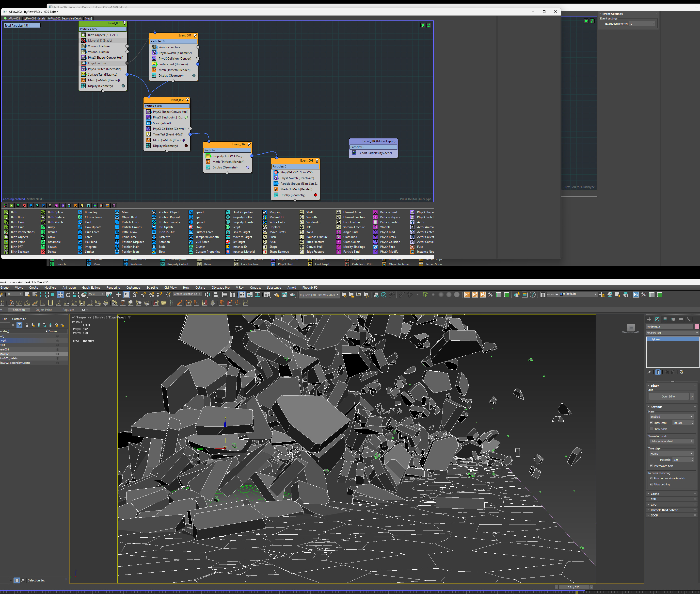Select the Move tool in main toolbar

coord(60,295)
